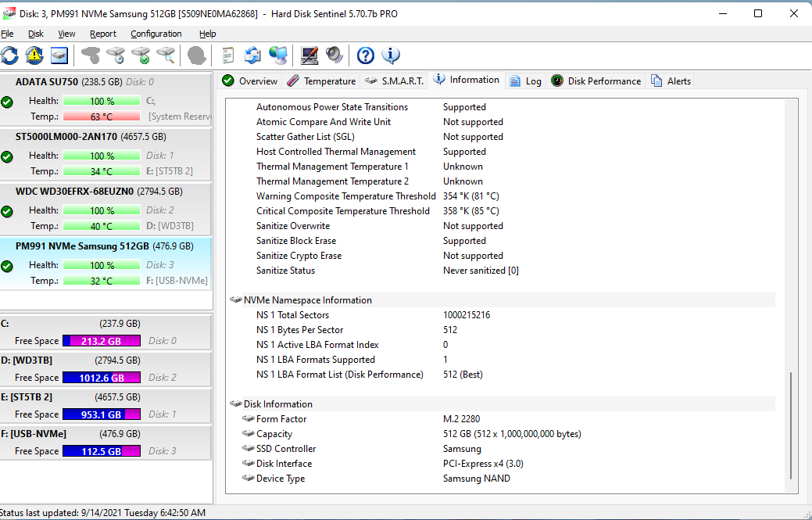The image size is (812, 520).
Task: Select the WDC WD30EFRX-68EUZN0 disk entry
Action: pos(106,209)
